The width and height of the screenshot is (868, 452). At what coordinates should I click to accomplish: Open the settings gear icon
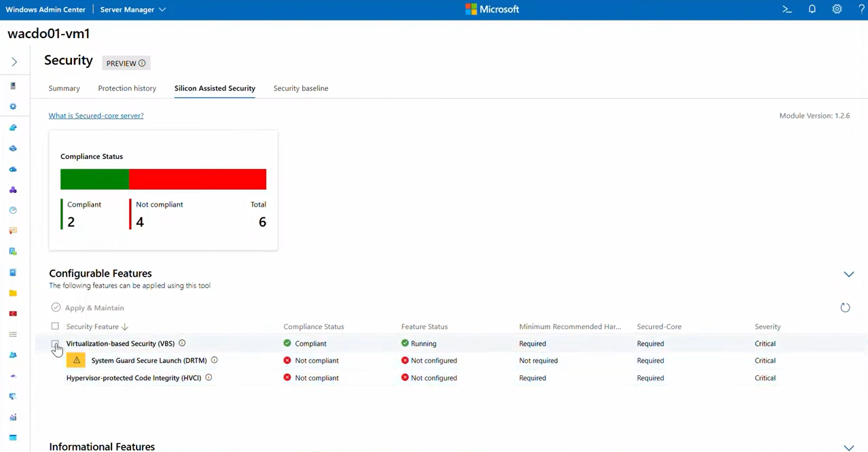coord(837,10)
